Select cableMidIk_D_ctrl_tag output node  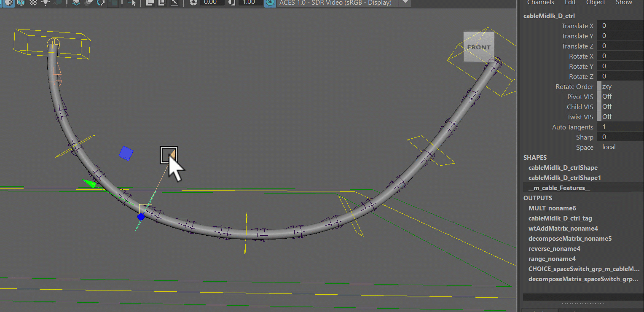(560, 218)
